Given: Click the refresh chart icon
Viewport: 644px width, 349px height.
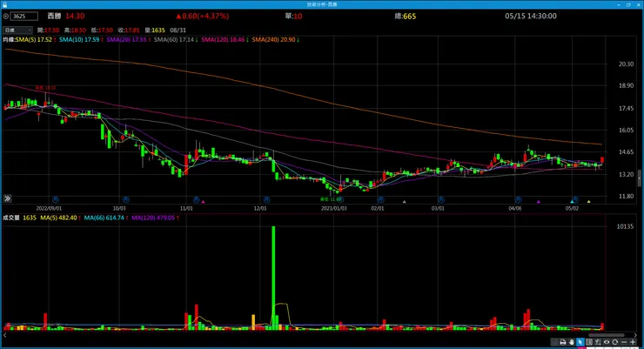Looking at the screenshot, I should coord(614,342).
